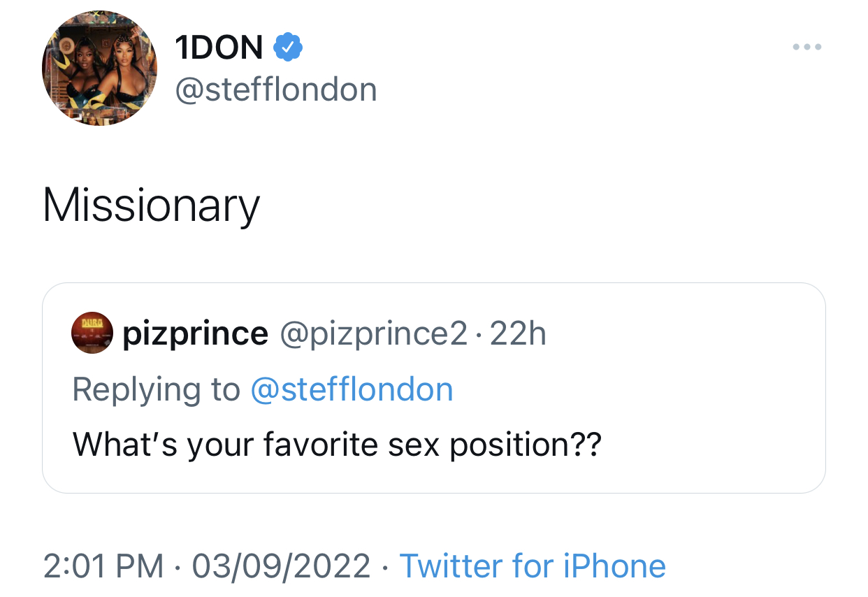Click the 22h timestamp in quoted tweet

click(x=518, y=334)
